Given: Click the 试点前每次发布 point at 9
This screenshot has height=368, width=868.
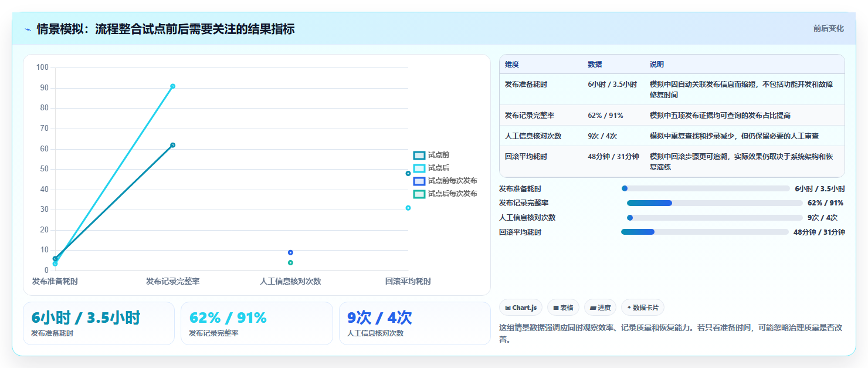Looking at the screenshot, I should click(x=290, y=252).
